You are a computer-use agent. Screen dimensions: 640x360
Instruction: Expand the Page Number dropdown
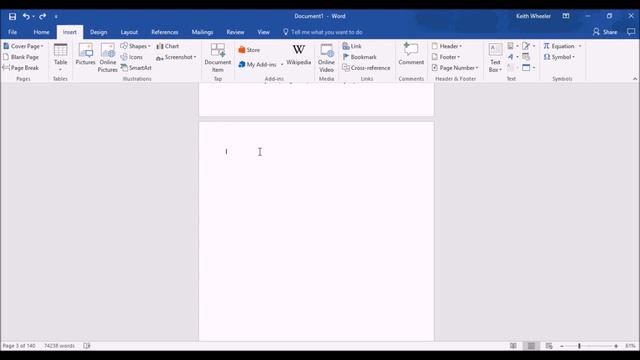tap(477, 68)
